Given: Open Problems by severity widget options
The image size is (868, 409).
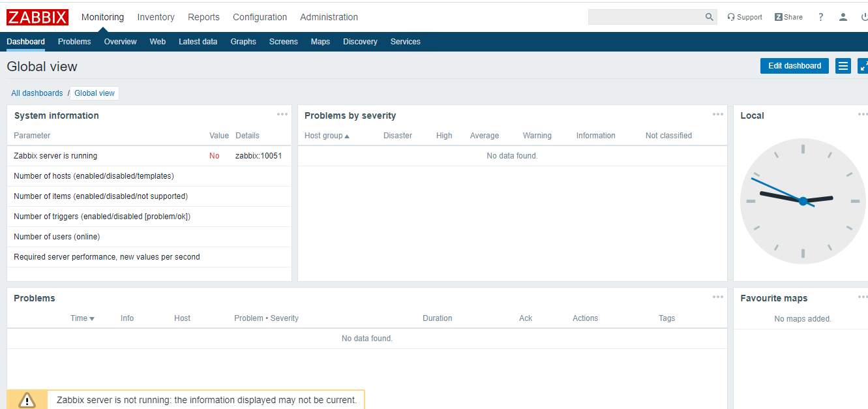Looking at the screenshot, I should (718, 115).
